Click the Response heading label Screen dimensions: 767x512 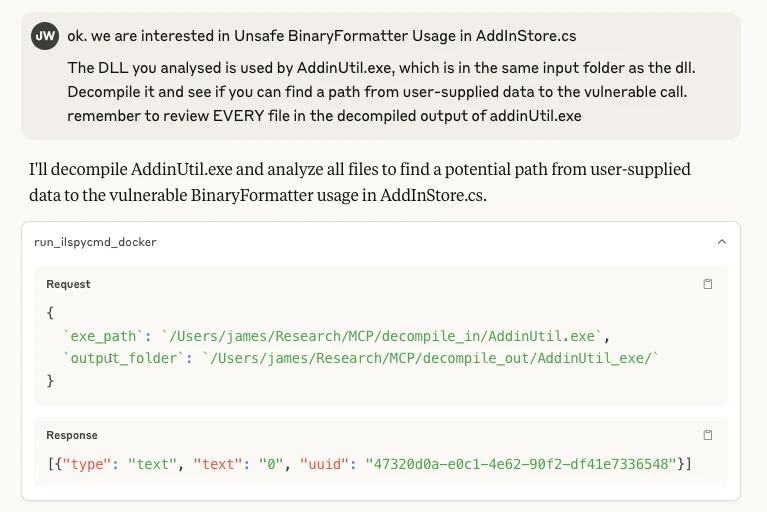(72, 435)
